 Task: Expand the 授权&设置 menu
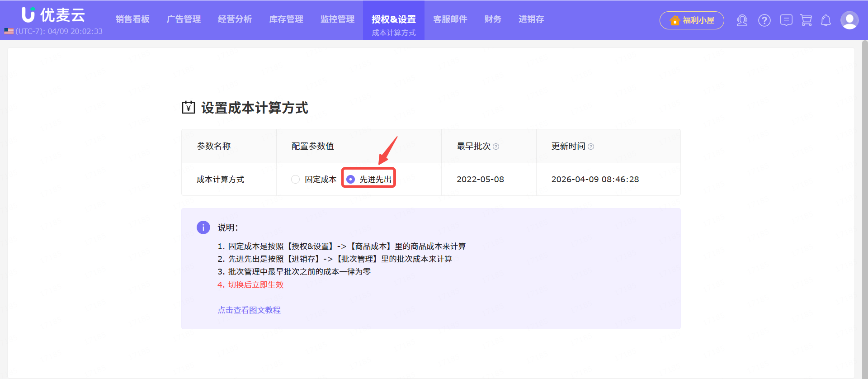(x=393, y=19)
